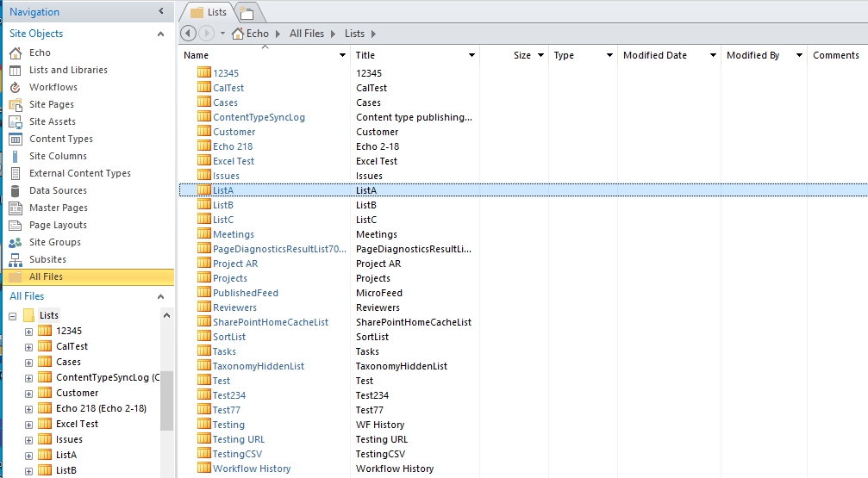
Task: Open the Modified By column dropdown
Action: [799, 55]
